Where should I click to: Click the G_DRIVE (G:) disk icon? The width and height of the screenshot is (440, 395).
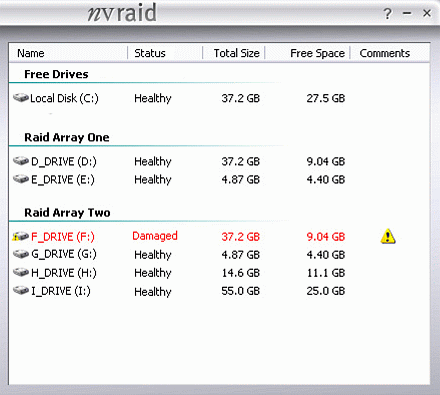21,254
